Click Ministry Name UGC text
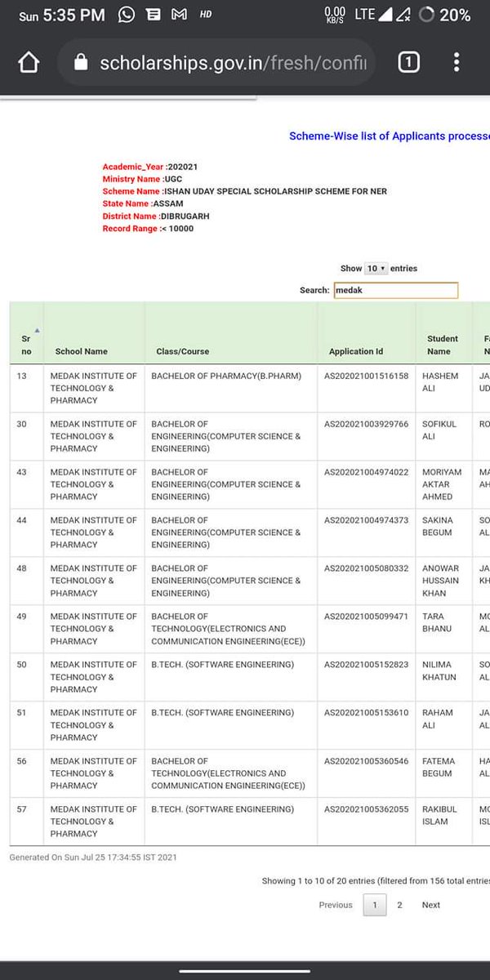Image resolution: width=490 pixels, height=980 pixels. [141, 179]
